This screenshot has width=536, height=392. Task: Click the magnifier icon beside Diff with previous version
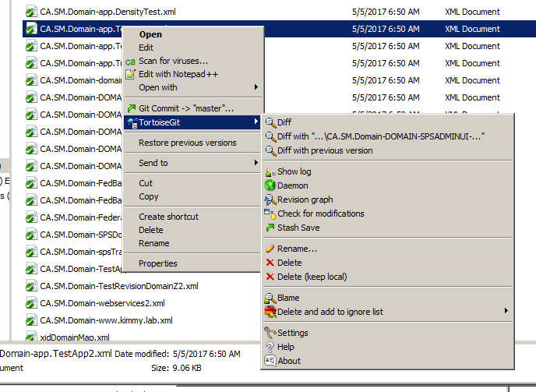coord(270,150)
